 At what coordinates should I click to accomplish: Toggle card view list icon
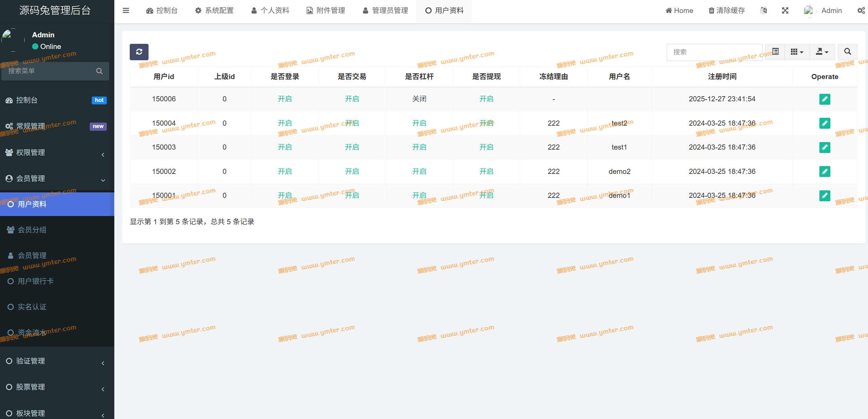tap(775, 52)
